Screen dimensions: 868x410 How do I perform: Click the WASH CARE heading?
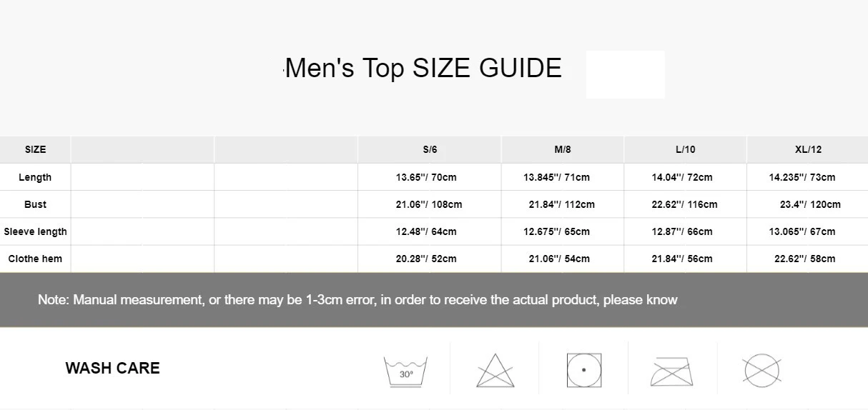click(112, 369)
